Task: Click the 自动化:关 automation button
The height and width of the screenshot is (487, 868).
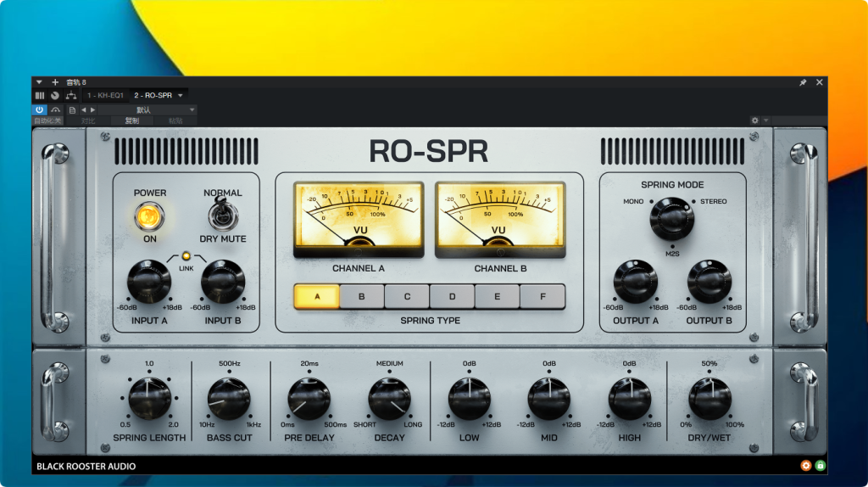Action: [47, 120]
